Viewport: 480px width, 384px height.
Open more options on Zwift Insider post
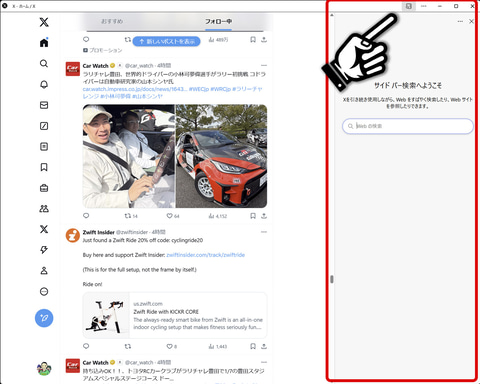pos(264,232)
